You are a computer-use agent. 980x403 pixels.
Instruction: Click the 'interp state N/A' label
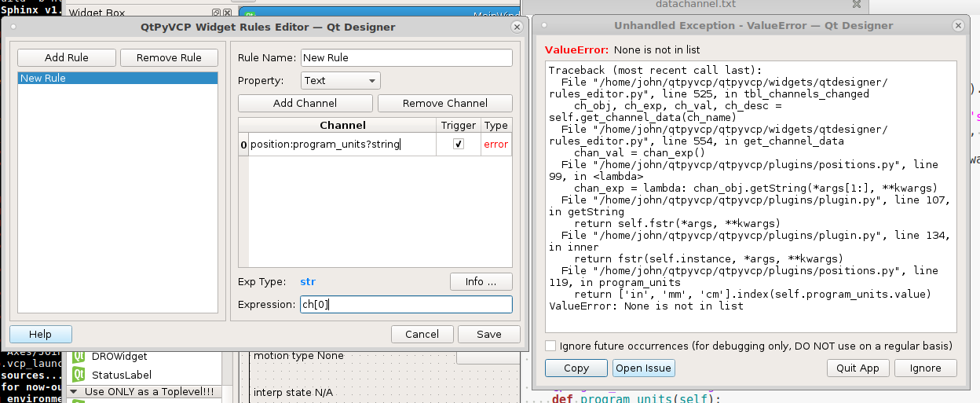click(293, 392)
